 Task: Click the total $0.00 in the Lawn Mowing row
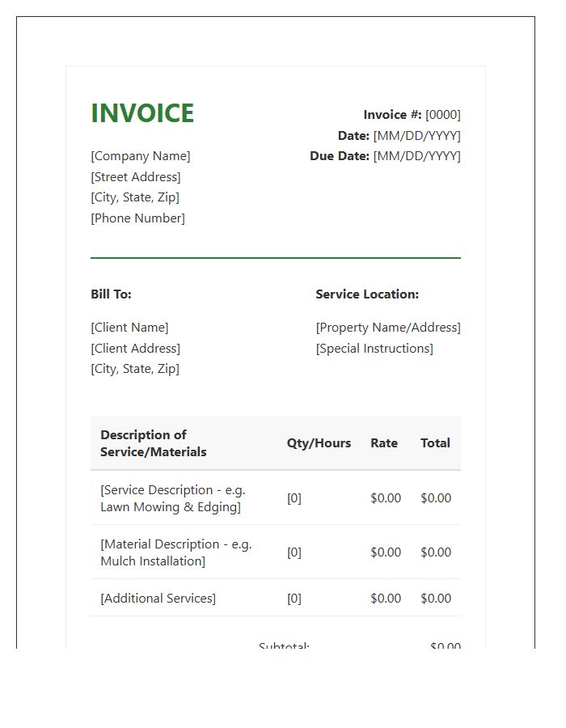436,498
